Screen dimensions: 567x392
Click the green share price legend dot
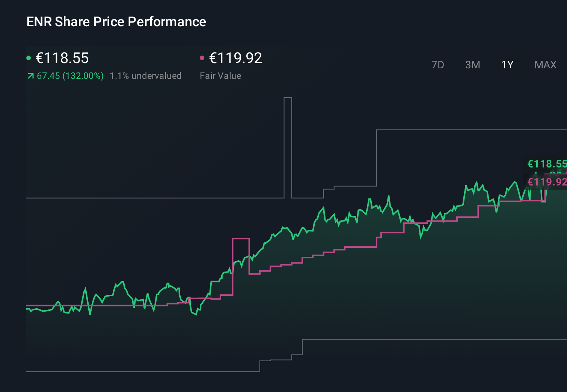[x=29, y=57]
